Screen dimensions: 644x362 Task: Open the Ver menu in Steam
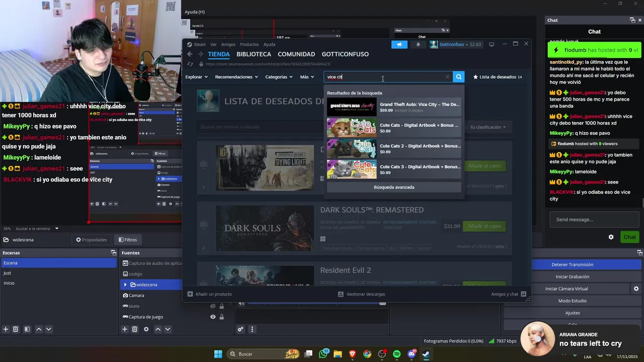[x=213, y=44]
